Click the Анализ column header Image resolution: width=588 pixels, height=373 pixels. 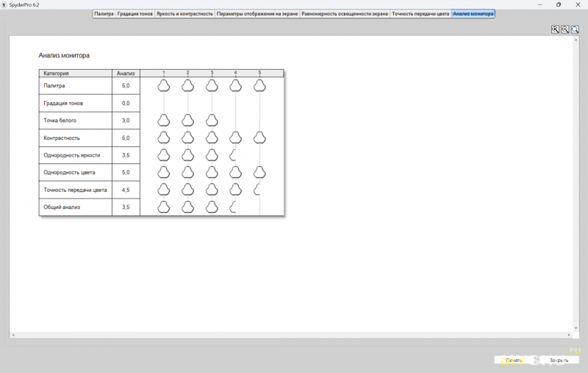coord(126,74)
